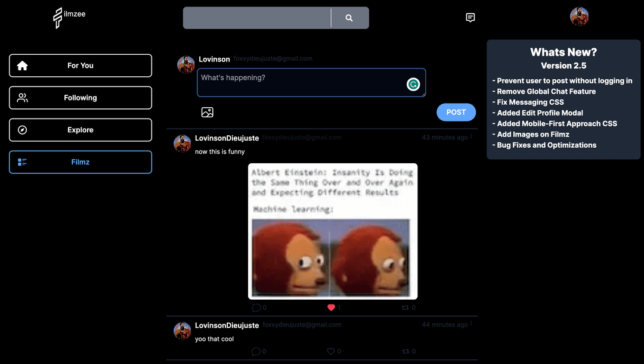
Task: Click the search magnifier icon
Action: coord(349,18)
